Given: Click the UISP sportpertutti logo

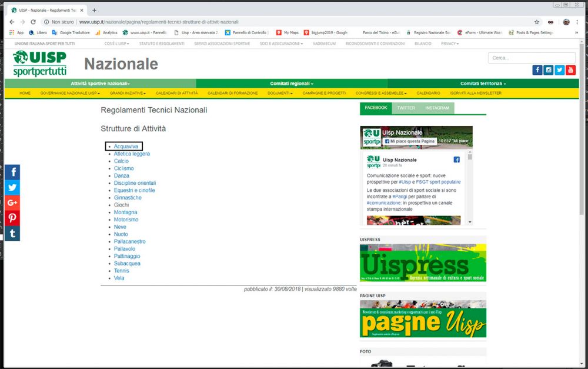Looking at the screenshot, I should [40, 64].
